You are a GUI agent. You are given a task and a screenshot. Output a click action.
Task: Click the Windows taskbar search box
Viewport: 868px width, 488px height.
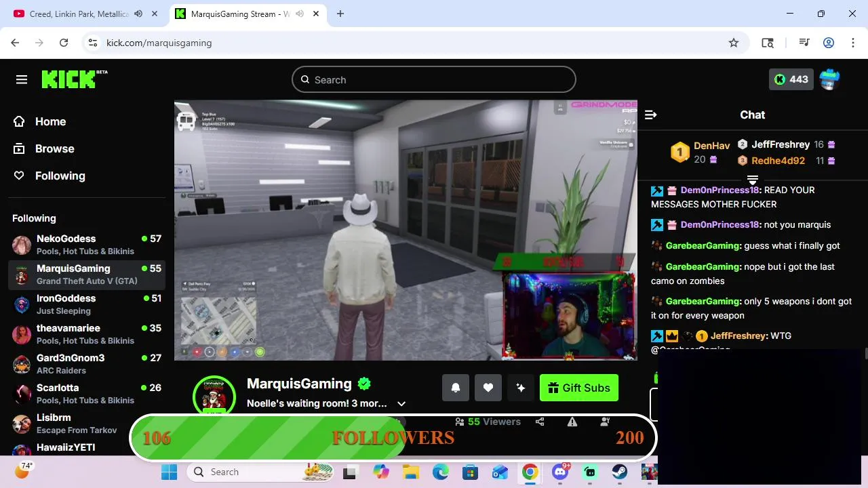point(260,472)
